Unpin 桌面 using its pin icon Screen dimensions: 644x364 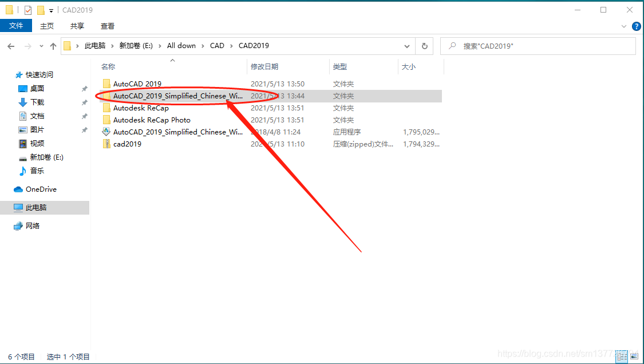click(84, 89)
